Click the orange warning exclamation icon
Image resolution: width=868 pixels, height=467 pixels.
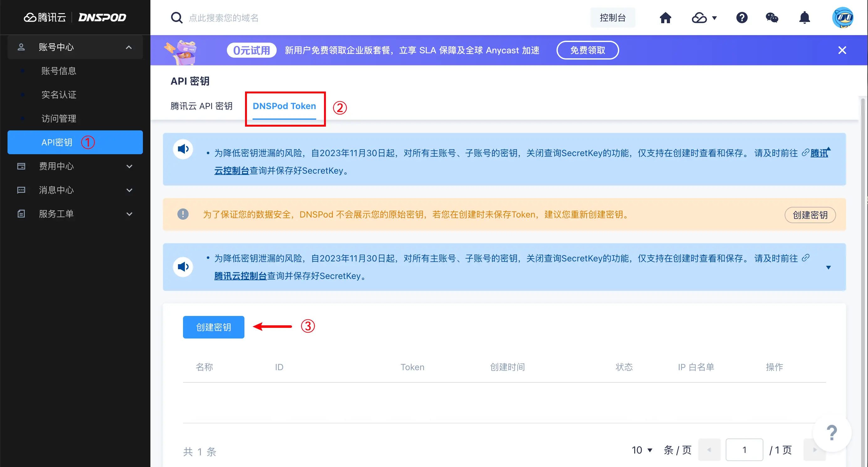(183, 214)
